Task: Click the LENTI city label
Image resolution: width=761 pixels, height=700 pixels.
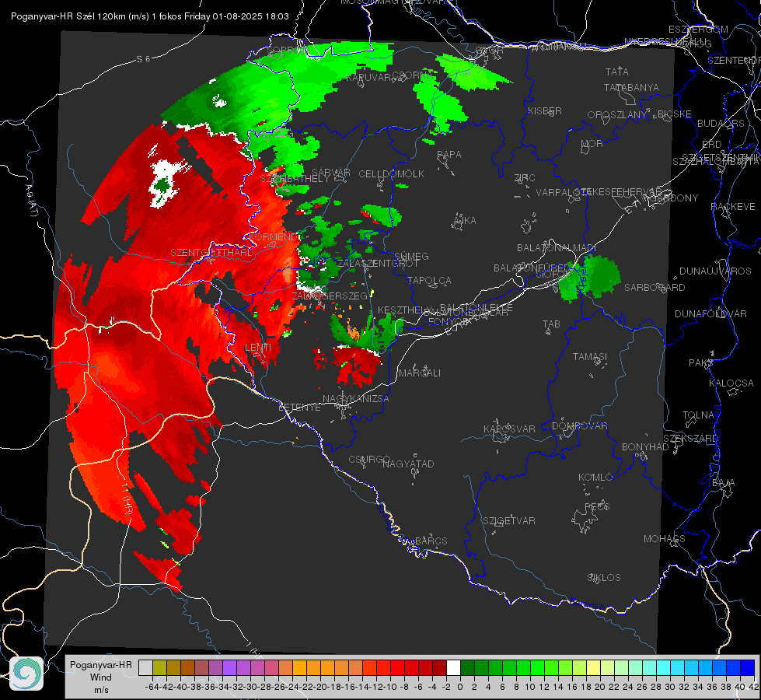Action: click(258, 348)
